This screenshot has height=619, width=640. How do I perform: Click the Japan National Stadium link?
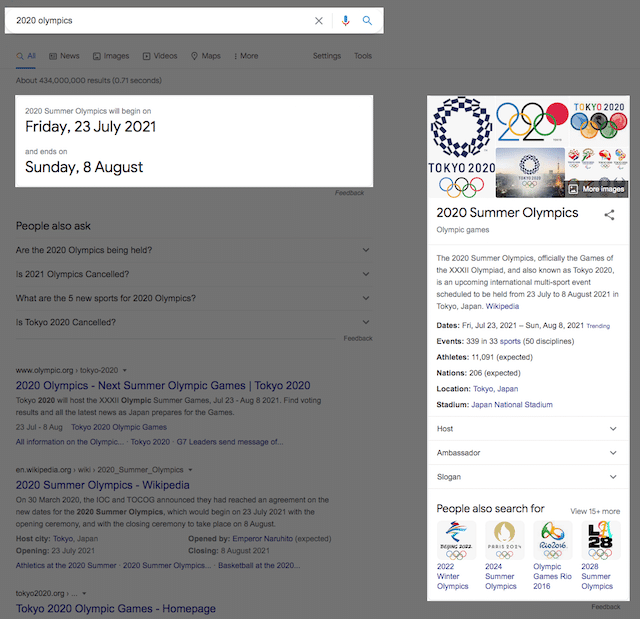(512, 405)
